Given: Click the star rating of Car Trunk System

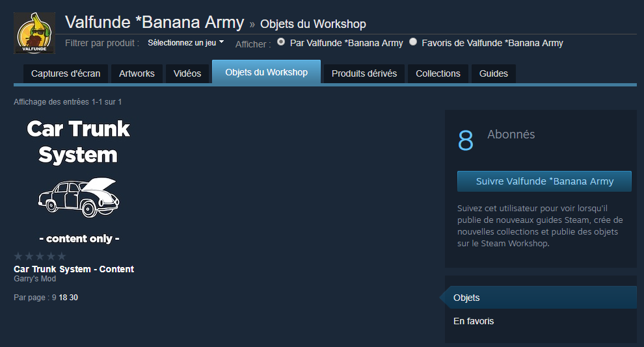Looking at the screenshot, I should [40, 257].
